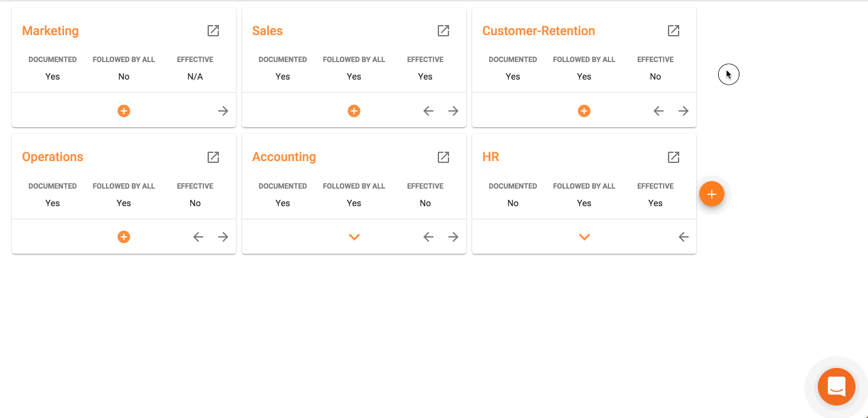
Task: Click the right arrow on the Marketing card
Action: pyautogui.click(x=223, y=110)
